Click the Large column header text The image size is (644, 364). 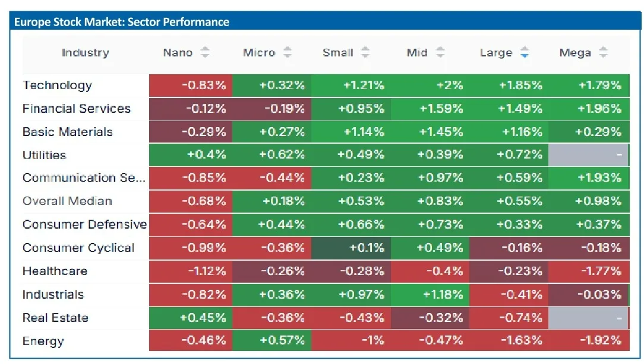496,53
